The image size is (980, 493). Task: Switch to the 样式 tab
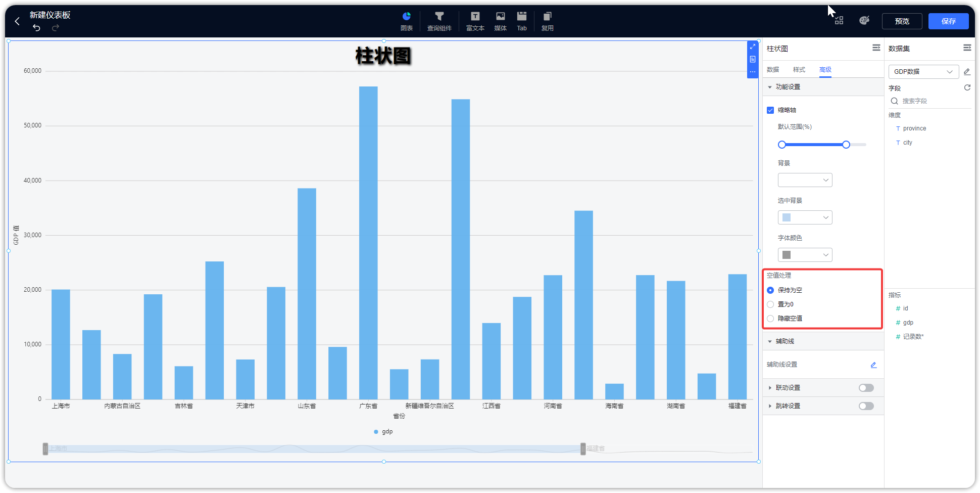(799, 70)
